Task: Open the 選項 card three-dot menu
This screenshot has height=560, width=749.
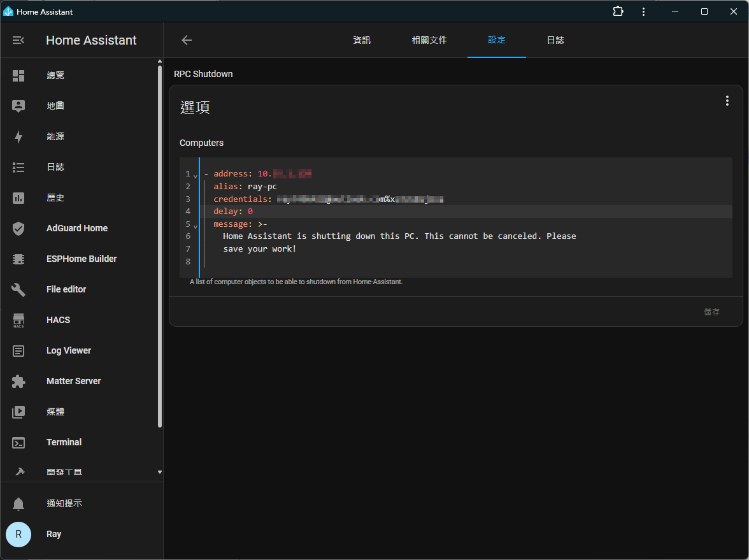Action: click(727, 101)
